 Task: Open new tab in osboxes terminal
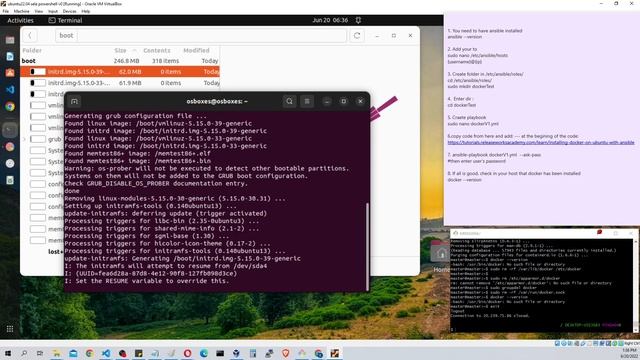click(x=74, y=101)
